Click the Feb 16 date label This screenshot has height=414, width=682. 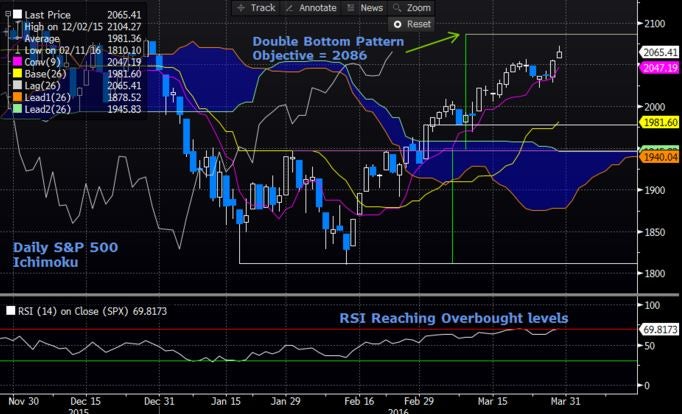[358, 401]
